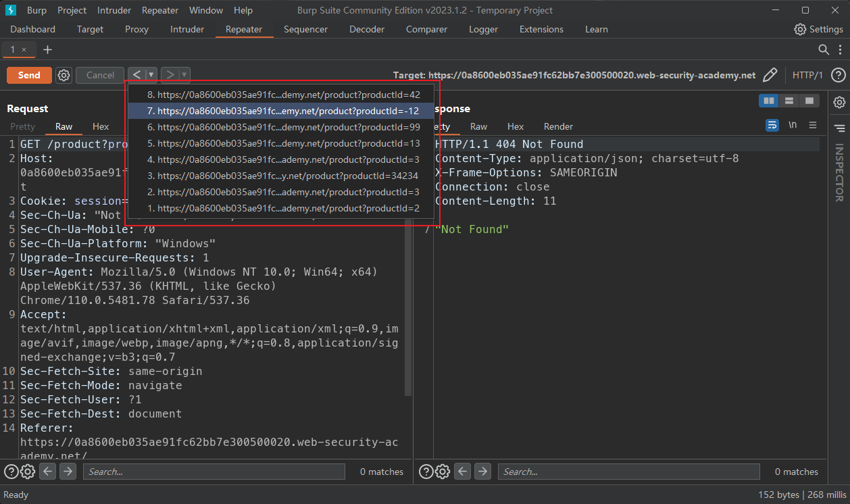850x504 pixels.
Task: Go to next request search match
Action: (x=68, y=472)
